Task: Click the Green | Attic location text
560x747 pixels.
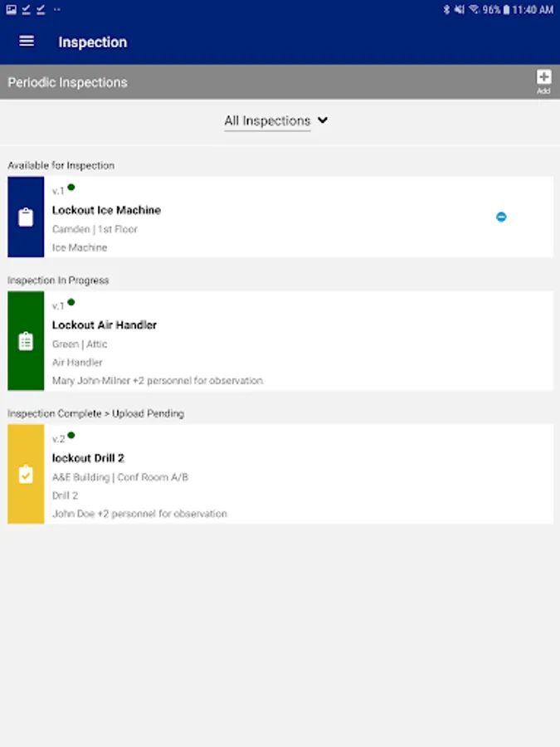Action: pos(80,344)
